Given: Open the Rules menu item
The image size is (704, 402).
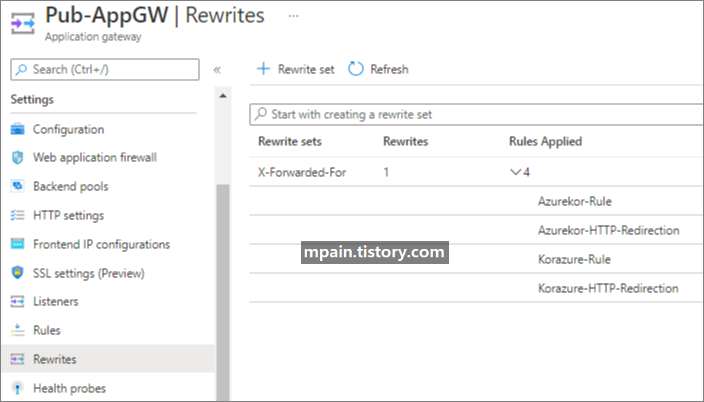Looking at the screenshot, I should pyautogui.click(x=47, y=330).
